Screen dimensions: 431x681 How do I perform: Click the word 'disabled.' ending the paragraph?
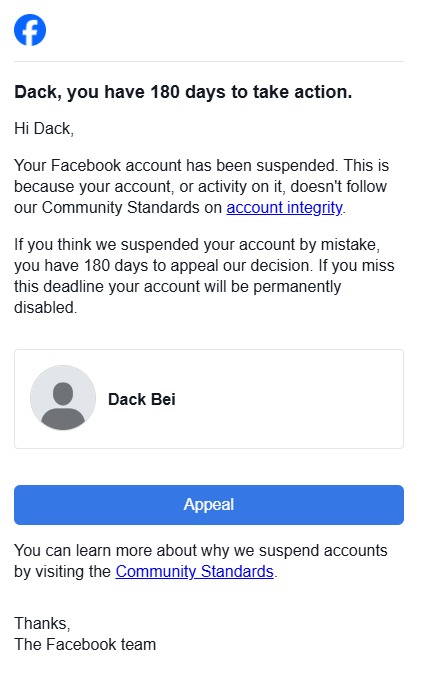coord(46,307)
